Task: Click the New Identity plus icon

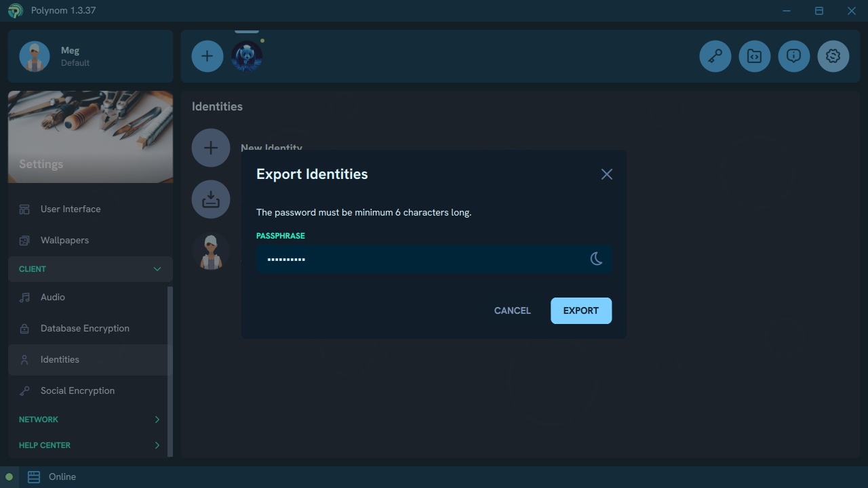Action: 211,148
